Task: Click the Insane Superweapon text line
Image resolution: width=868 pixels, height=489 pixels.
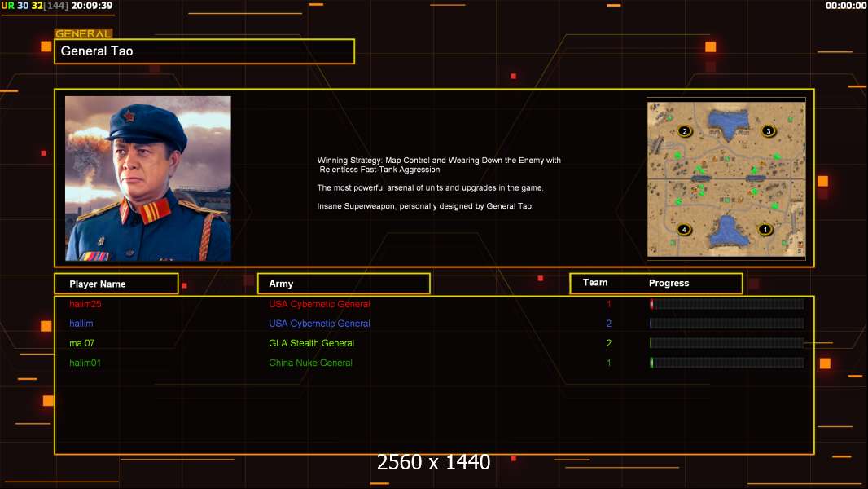Action: click(x=425, y=206)
